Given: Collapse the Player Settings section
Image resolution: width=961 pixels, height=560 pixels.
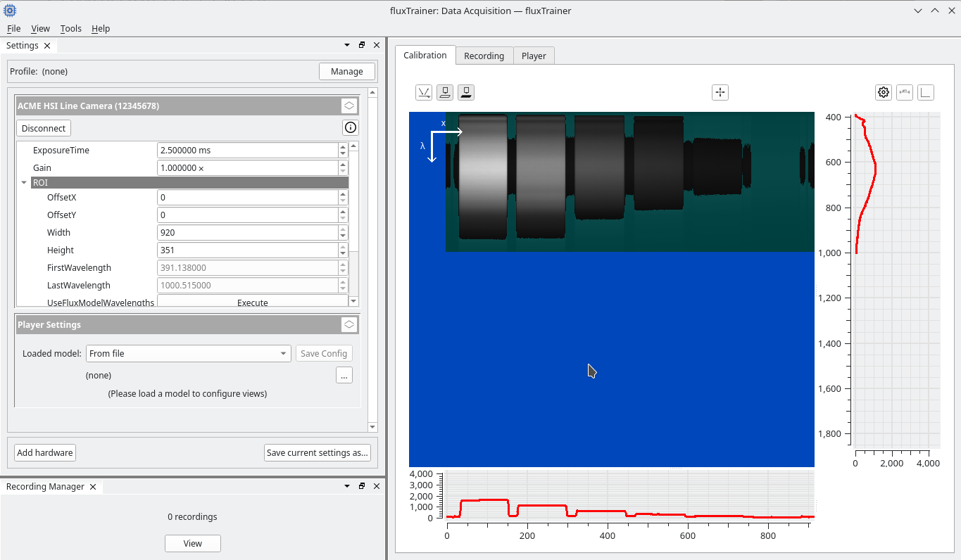Looking at the screenshot, I should pyautogui.click(x=349, y=324).
